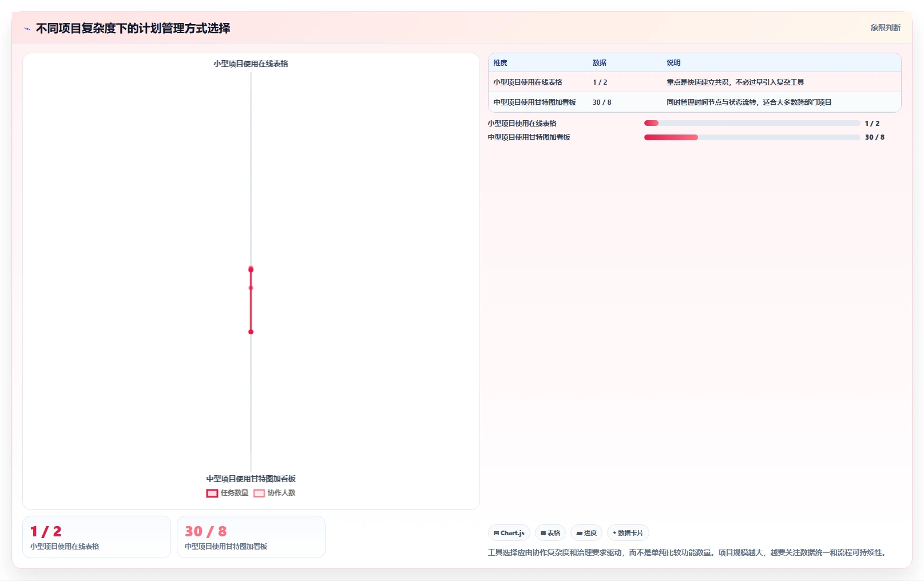Click the page title 不同项目复杂度下的计划管理方式选择
This screenshot has height=581, width=924.
pos(133,28)
